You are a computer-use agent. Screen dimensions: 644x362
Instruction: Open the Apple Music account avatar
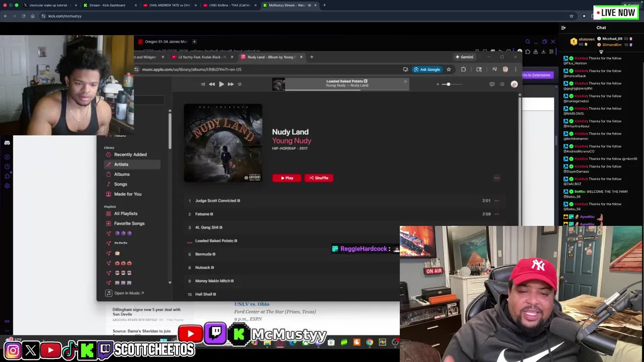point(514,84)
